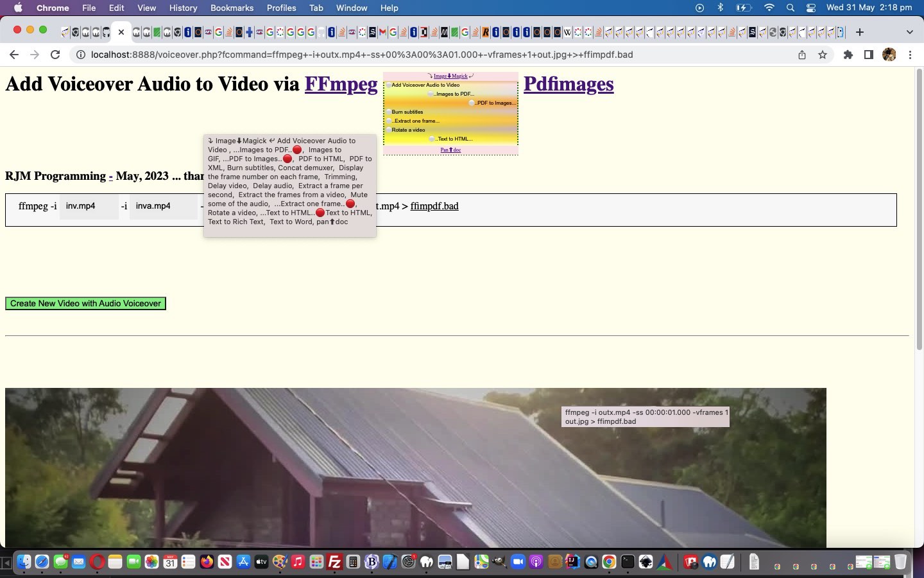Bookmark this page with star icon
This screenshot has width=924, height=578.
pyautogui.click(x=823, y=55)
